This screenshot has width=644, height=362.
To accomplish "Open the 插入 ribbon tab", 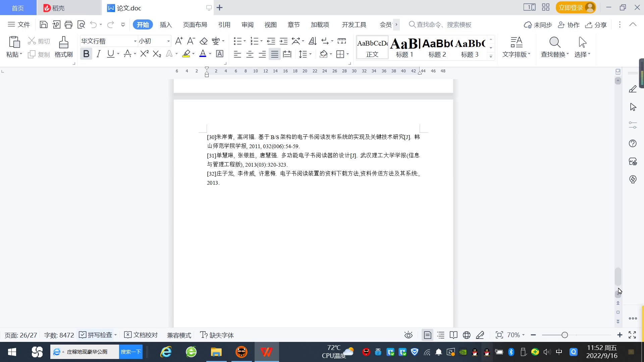I will point(166,25).
